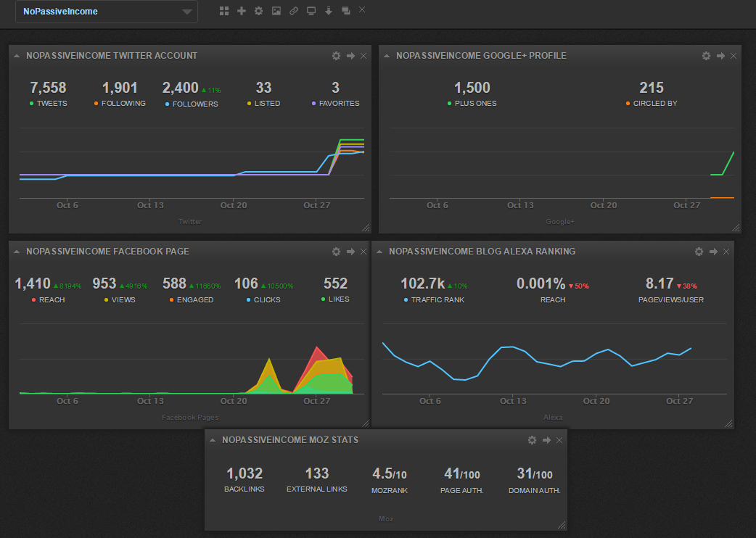Open Alexa Ranking widget settings gear
The image size is (756, 538).
699,251
